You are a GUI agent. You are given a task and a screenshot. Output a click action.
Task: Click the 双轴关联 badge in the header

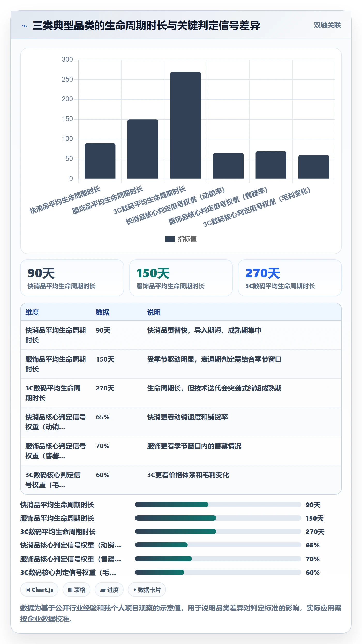click(327, 25)
